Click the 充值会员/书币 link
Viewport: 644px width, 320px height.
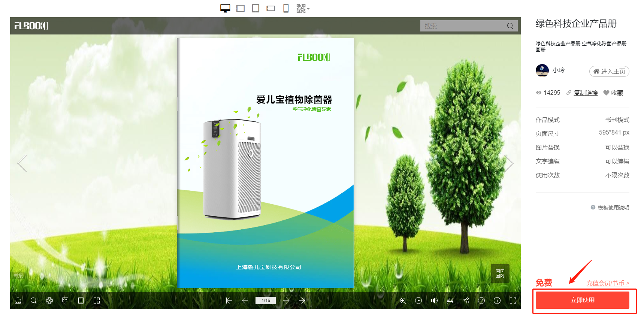click(x=608, y=283)
